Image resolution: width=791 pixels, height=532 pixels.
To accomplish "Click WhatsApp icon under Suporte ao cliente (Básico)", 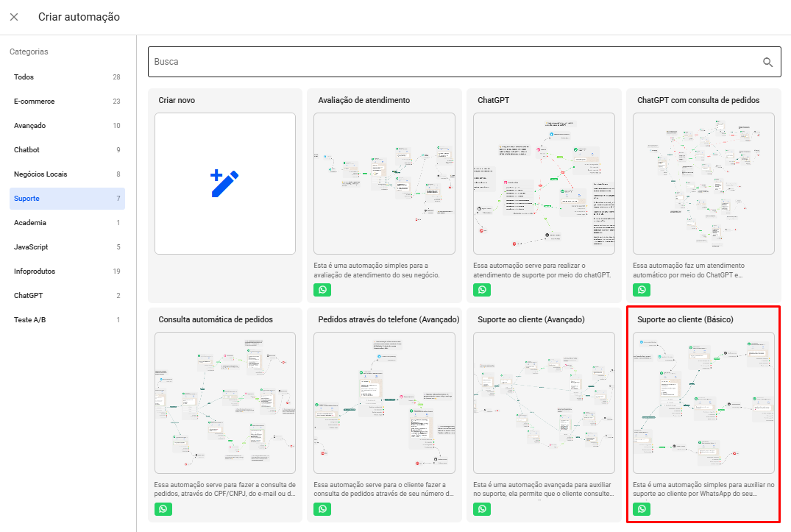I will (642, 509).
